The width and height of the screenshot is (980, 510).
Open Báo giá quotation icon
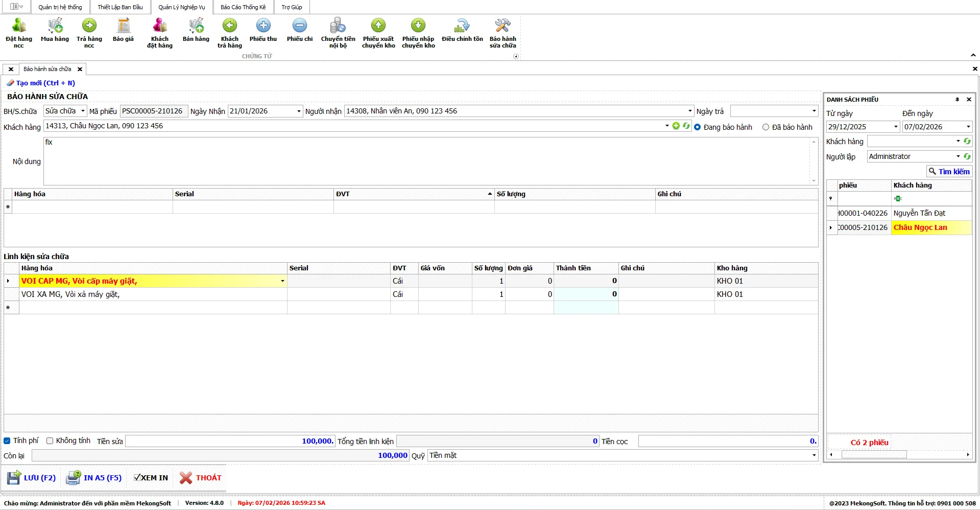[123, 27]
